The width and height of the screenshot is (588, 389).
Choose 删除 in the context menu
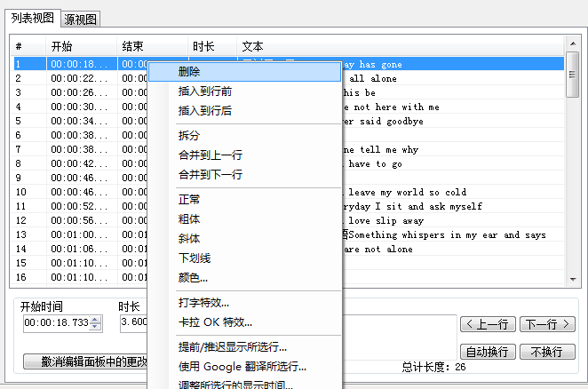(x=244, y=72)
